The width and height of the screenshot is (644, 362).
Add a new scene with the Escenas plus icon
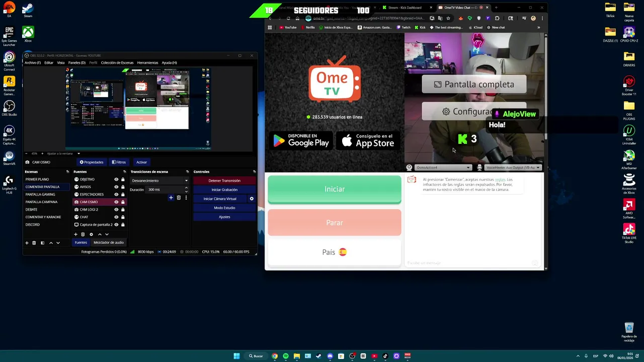point(27,243)
